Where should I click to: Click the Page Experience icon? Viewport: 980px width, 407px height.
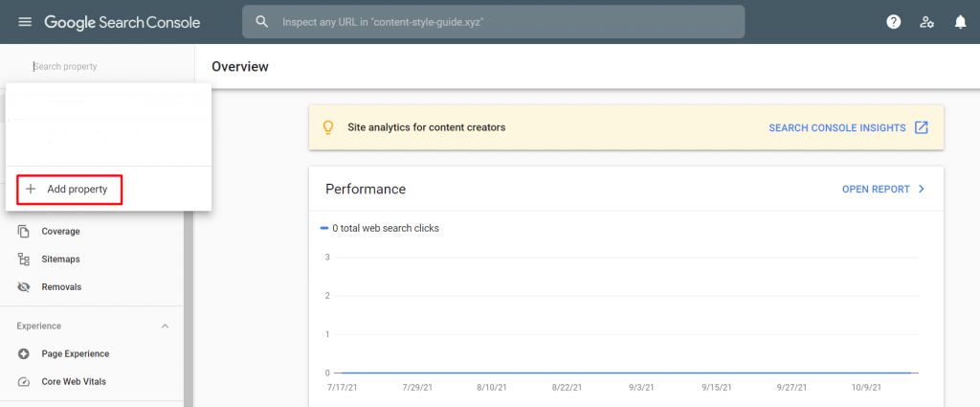[24, 353]
